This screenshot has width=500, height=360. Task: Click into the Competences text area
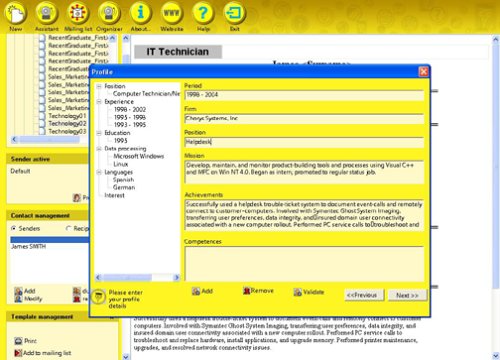tap(304, 264)
